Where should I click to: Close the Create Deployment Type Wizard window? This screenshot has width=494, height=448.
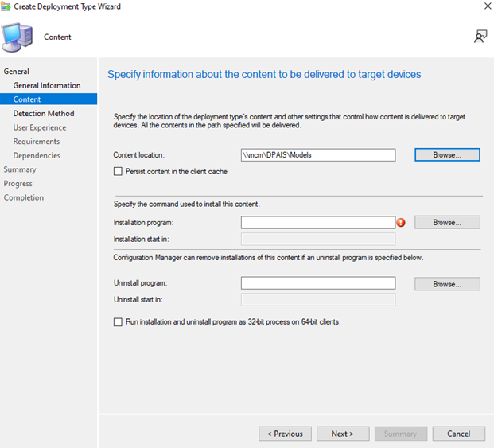pos(488,6)
